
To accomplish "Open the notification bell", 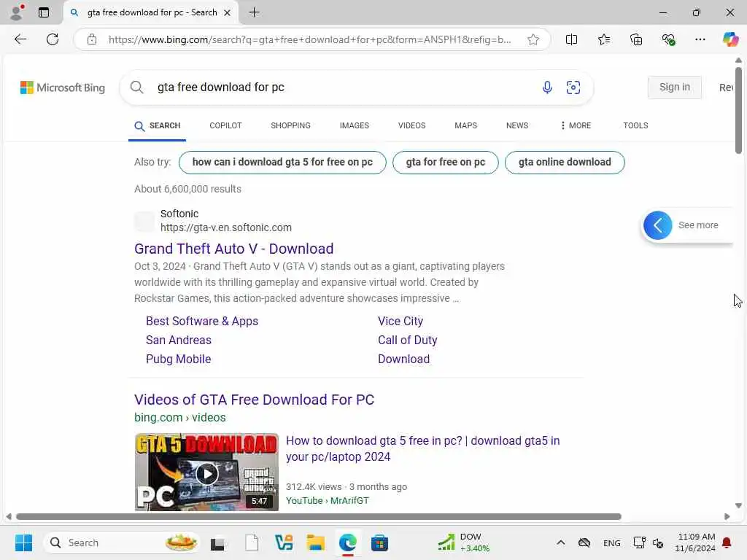I will point(727,542).
